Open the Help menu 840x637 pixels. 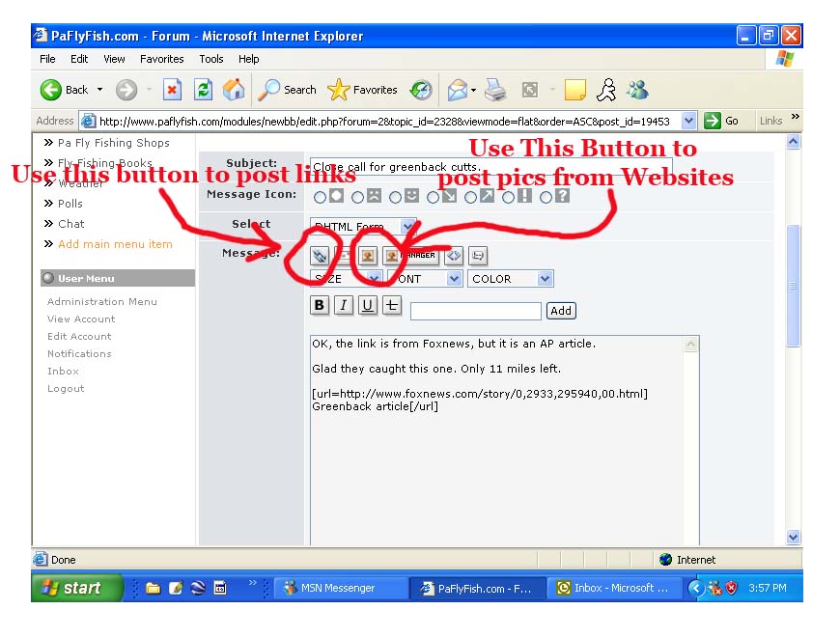click(248, 59)
